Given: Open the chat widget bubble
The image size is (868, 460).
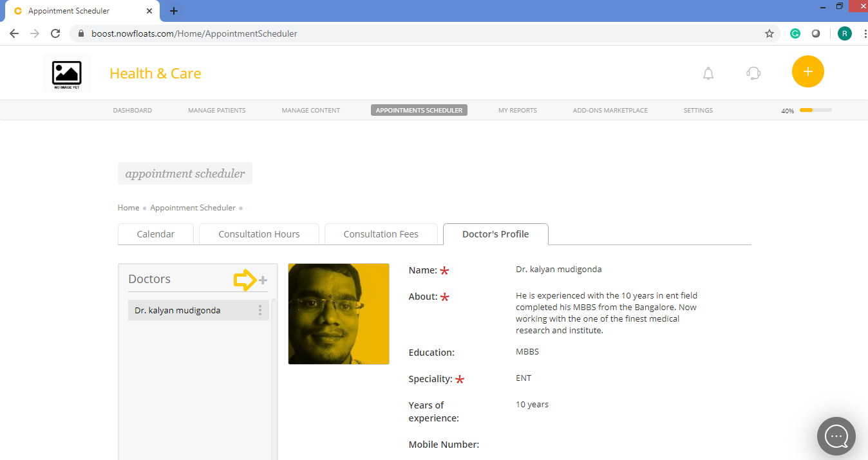Looking at the screenshot, I should tap(836, 437).
